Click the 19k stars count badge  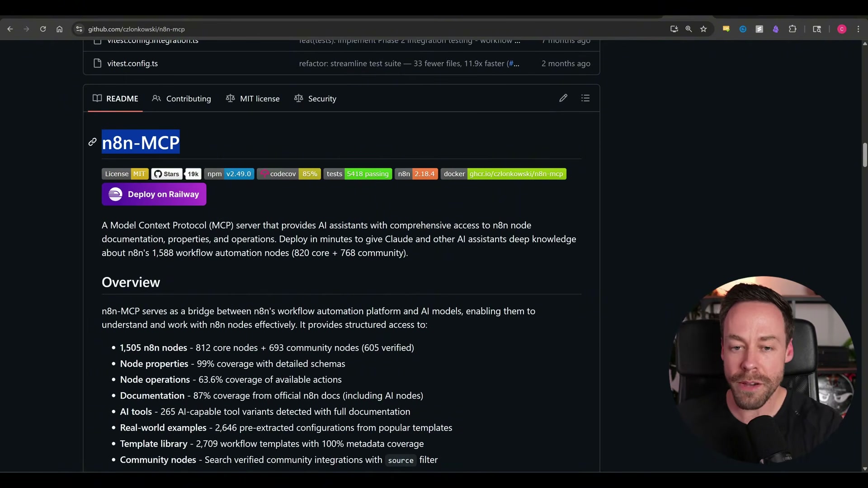(x=193, y=174)
